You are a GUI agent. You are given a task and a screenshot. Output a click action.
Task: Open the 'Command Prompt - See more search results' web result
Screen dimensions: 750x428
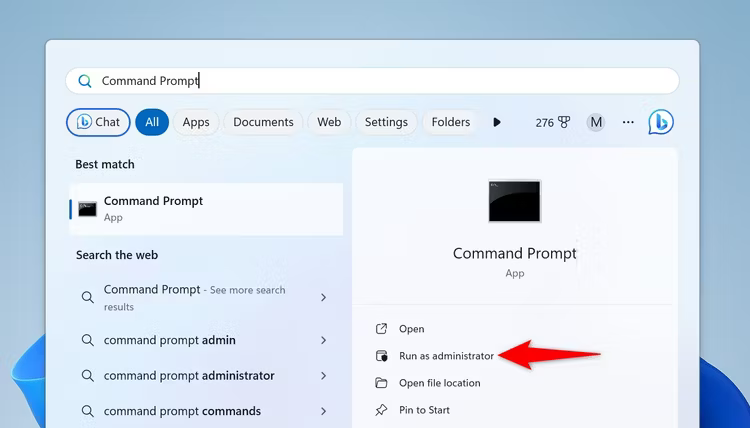[206, 297]
